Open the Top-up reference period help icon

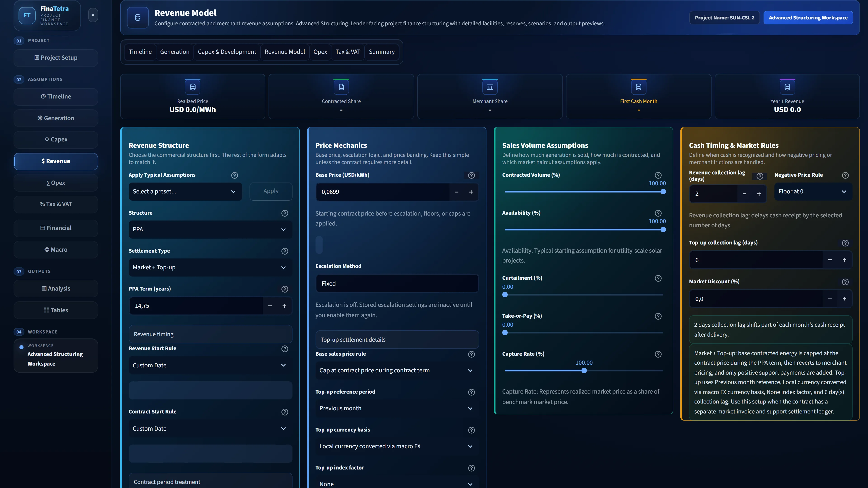pyautogui.click(x=471, y=392)
